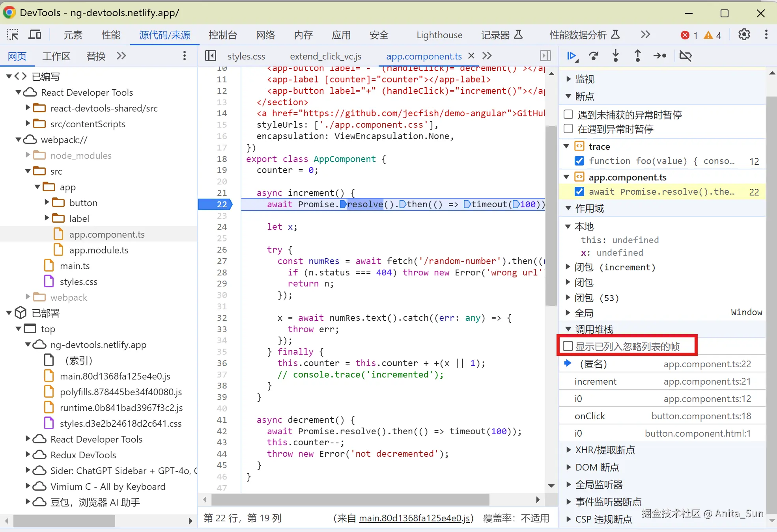Open the main.80d1368fa125e4e0.js source link
The image size is (777, 532).
[416, 518]
